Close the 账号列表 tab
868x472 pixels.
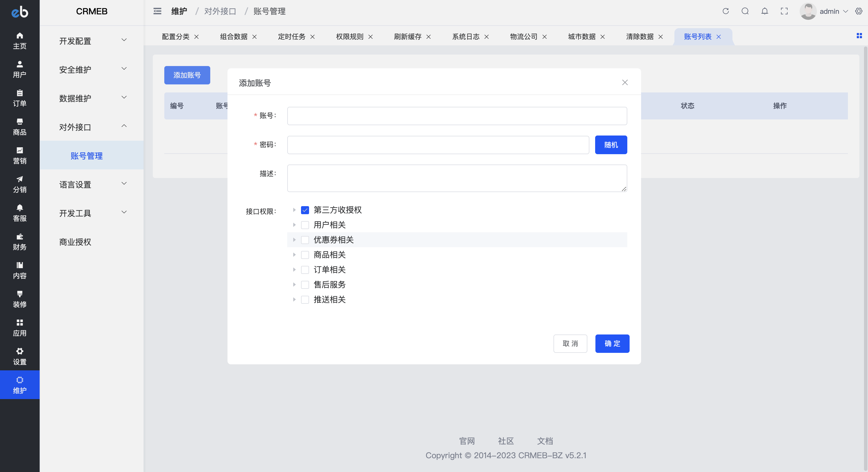tap(719, 37)
